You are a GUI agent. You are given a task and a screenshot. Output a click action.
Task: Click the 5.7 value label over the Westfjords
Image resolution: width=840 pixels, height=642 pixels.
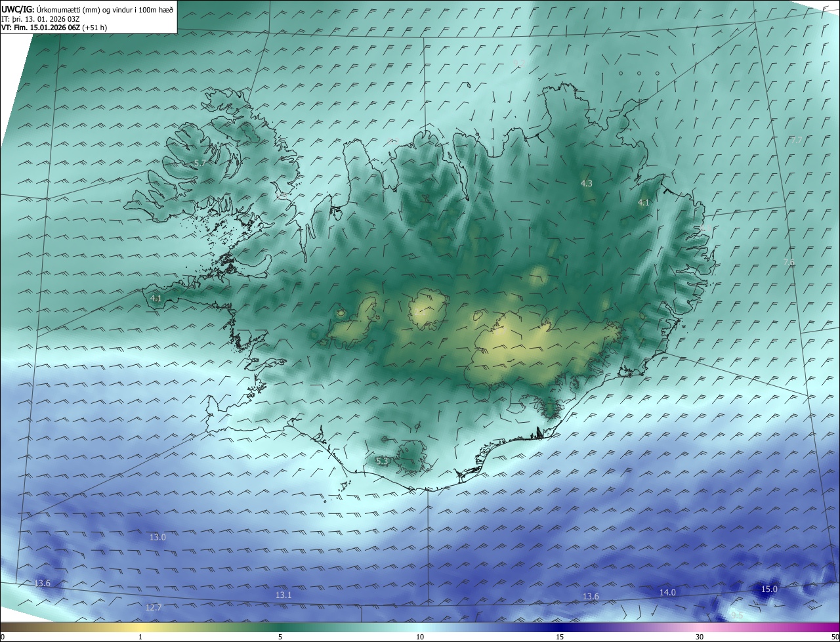[200, 163]
